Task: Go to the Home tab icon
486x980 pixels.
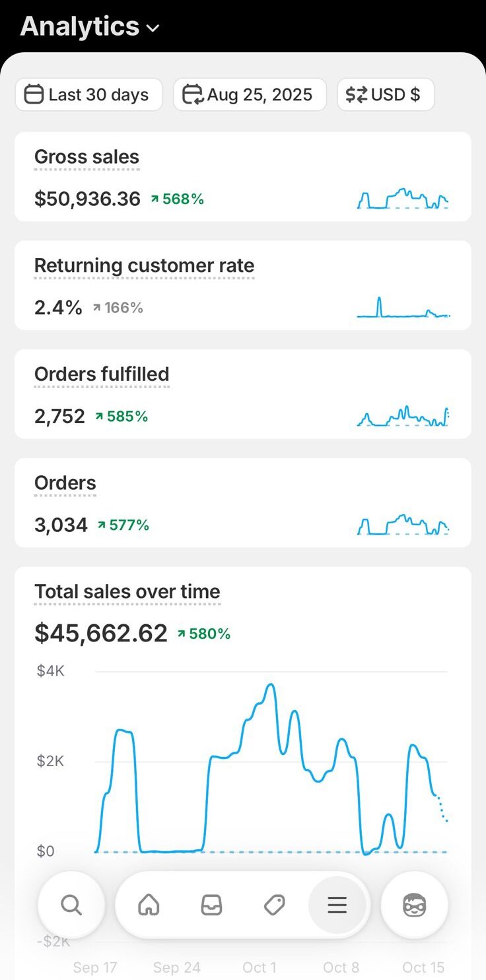Action: pos(149,905)
